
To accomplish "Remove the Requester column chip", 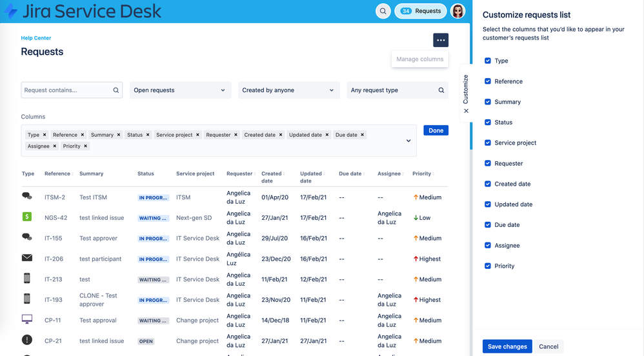I will [236, 135].
